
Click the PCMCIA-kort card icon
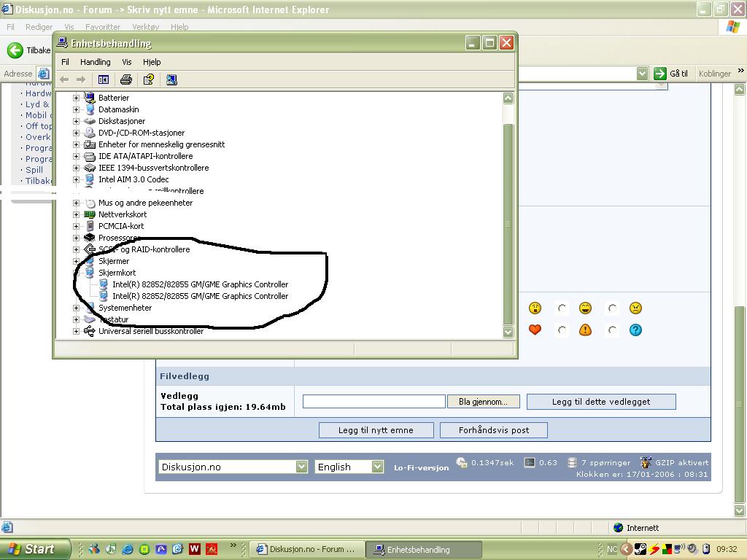[x=90, y=226]
